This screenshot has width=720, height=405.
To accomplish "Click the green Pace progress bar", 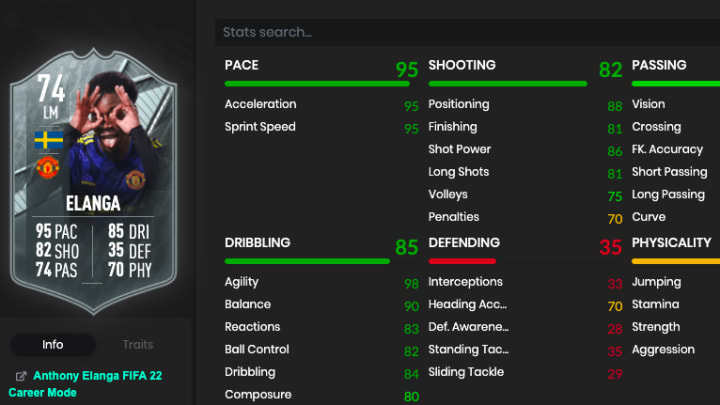I will pyautogui.click(x=317, y=84).
